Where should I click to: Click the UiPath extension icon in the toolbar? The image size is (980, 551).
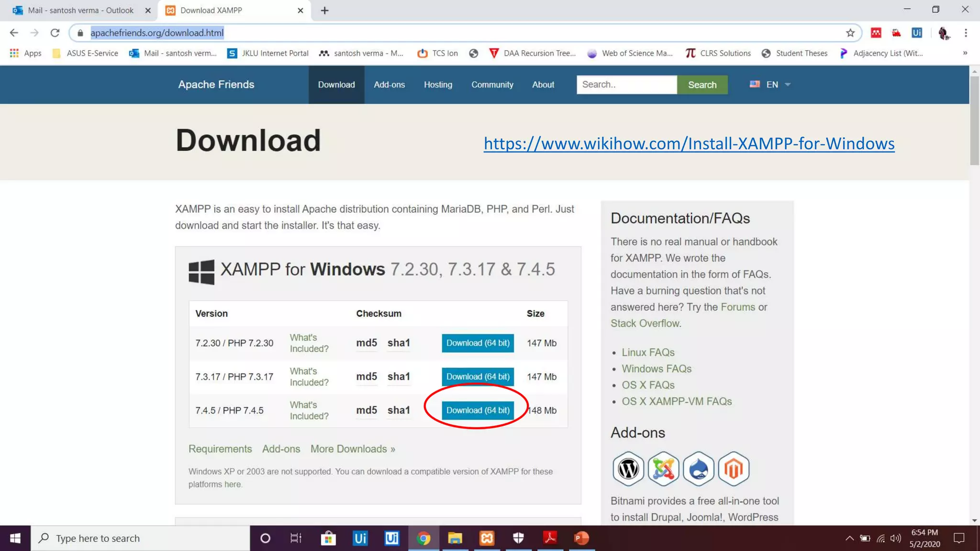coord(917,33)
